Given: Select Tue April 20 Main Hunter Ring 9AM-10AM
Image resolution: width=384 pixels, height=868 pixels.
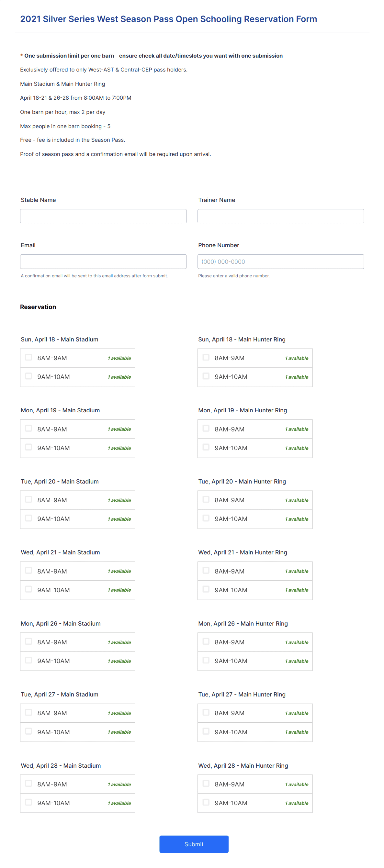Looking at the screenshot, I should (x=206, y=518).
